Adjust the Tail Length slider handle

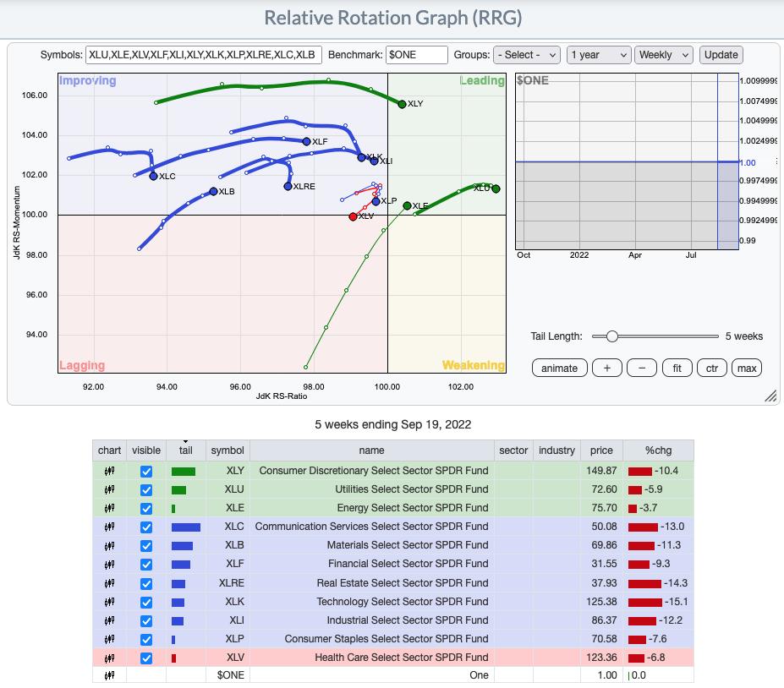coord(612,336)
